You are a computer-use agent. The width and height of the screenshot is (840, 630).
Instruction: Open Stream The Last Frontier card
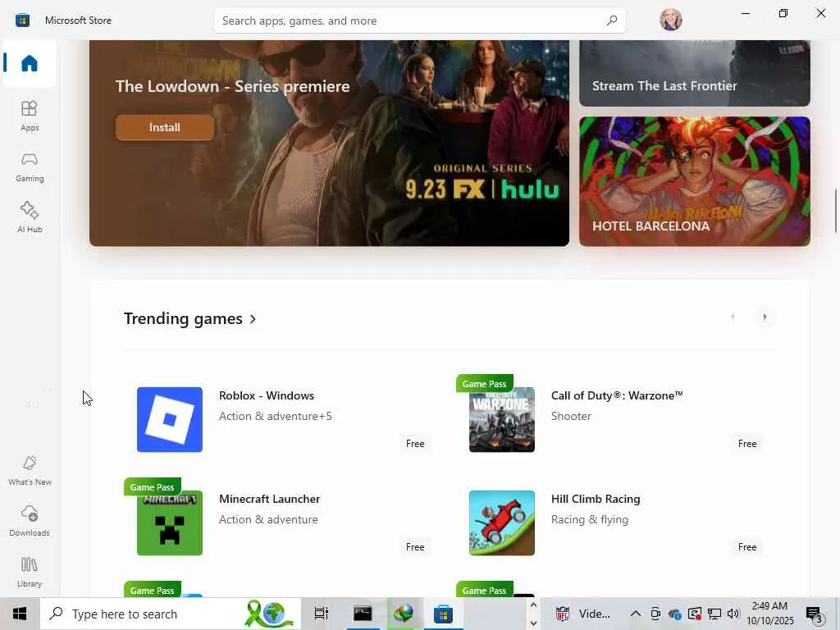point(694,73)
